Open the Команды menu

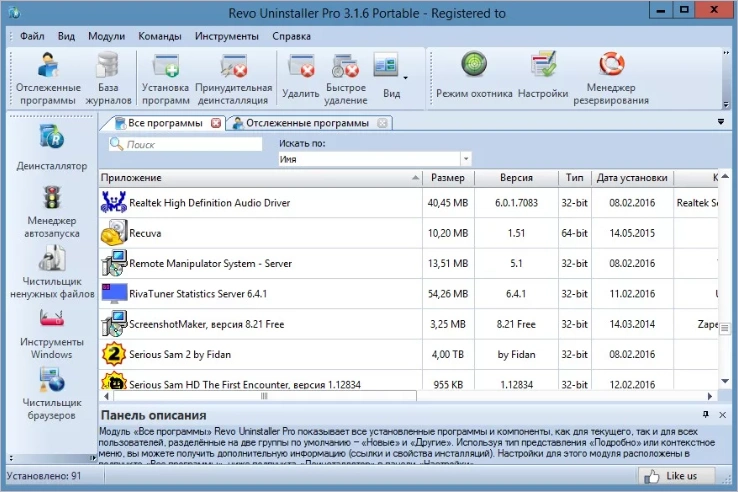[160, 36]
